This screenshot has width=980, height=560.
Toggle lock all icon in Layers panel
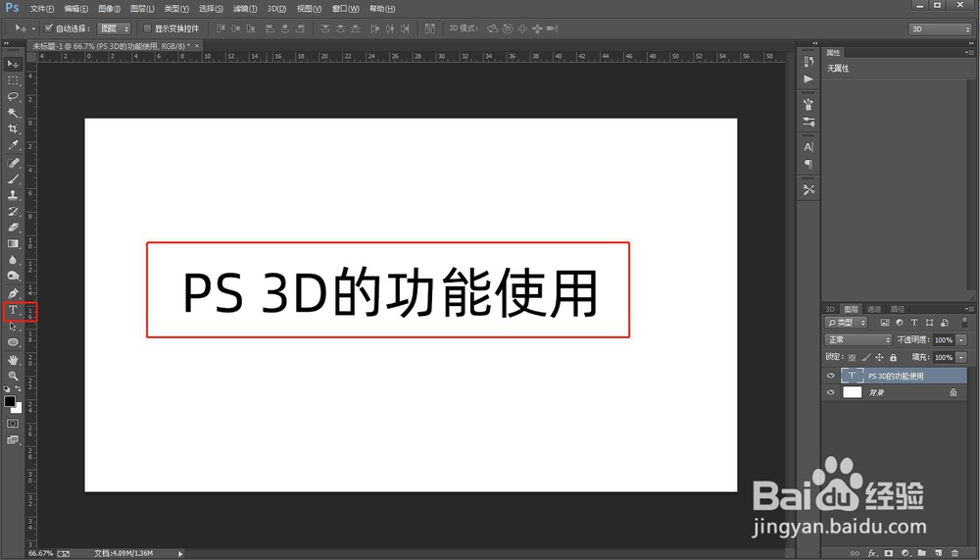(x=893, y=357)
